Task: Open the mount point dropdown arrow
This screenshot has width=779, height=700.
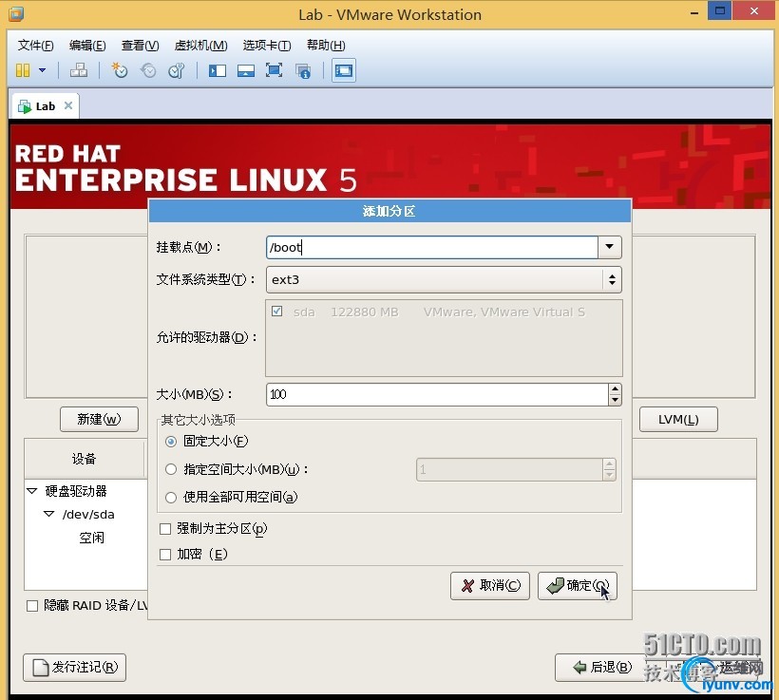Action: [610, 247]
